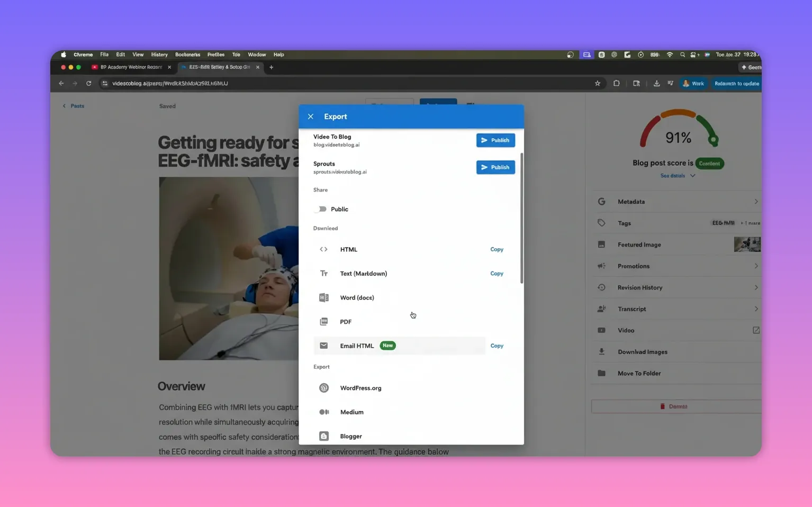Switch to the BP Academy Webinar tab

pyautogui.click(x=129, y=67)
